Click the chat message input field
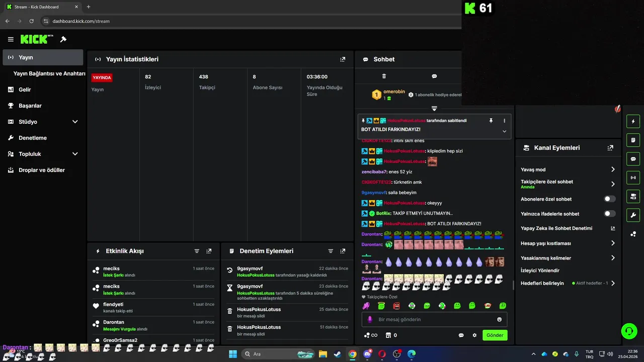 [x=434, y=319]
